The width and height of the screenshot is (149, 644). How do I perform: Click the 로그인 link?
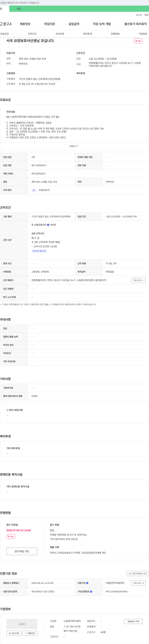tap(139, 15)
